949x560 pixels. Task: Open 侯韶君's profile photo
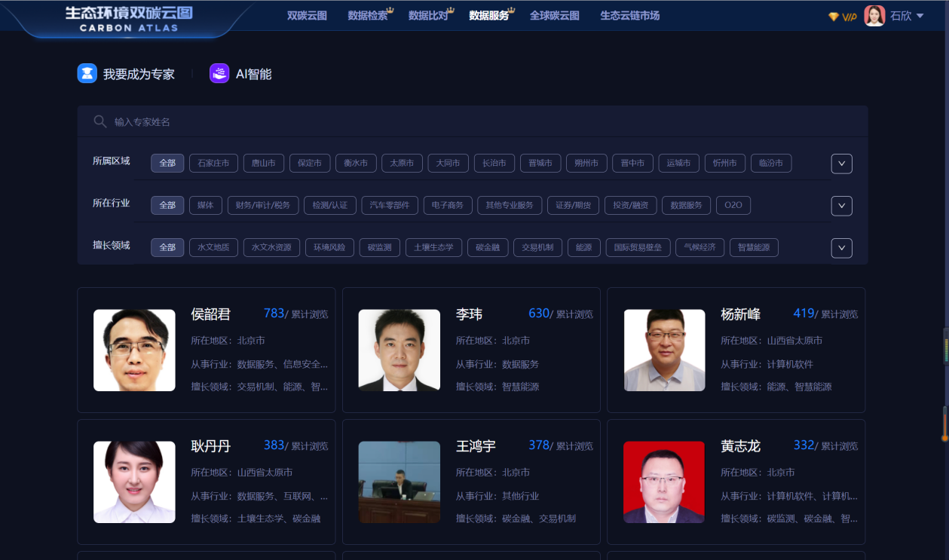(134, 350)
